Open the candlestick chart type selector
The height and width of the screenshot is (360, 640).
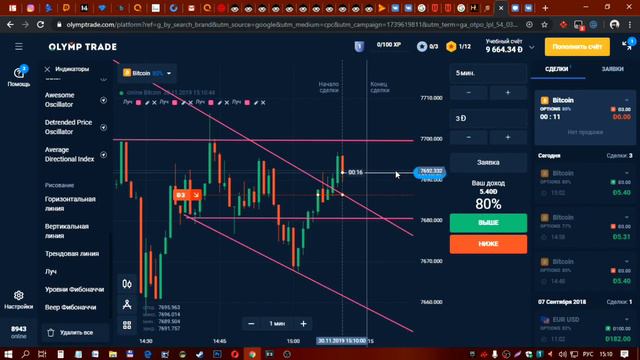127,284
